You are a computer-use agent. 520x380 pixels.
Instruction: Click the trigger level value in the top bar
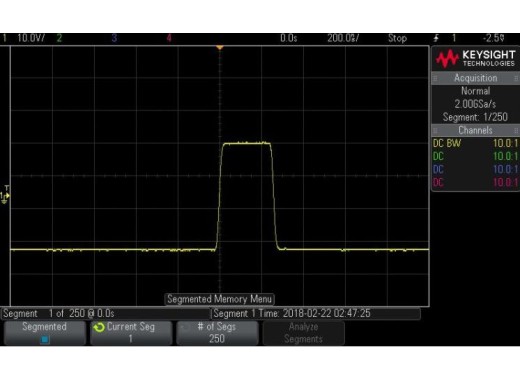point(494,38)
